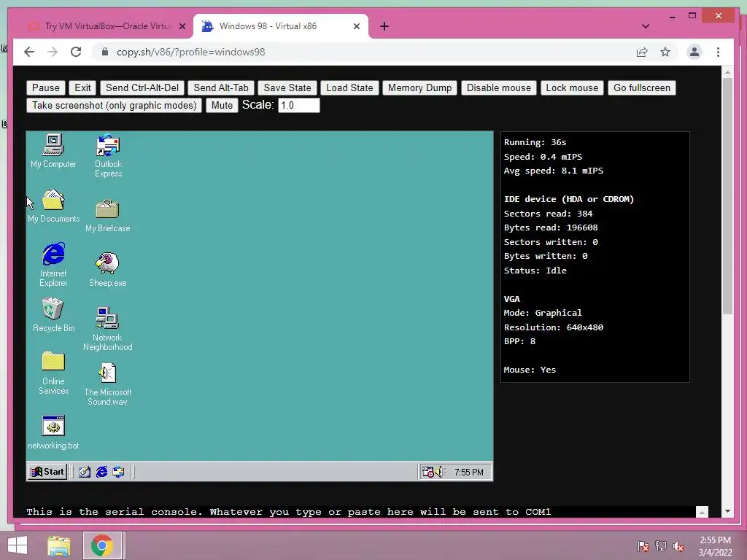Click the Windows 98 volume speaker tray icon
The height and width of the screenshot is (560, 747).
tap(440, 472)
